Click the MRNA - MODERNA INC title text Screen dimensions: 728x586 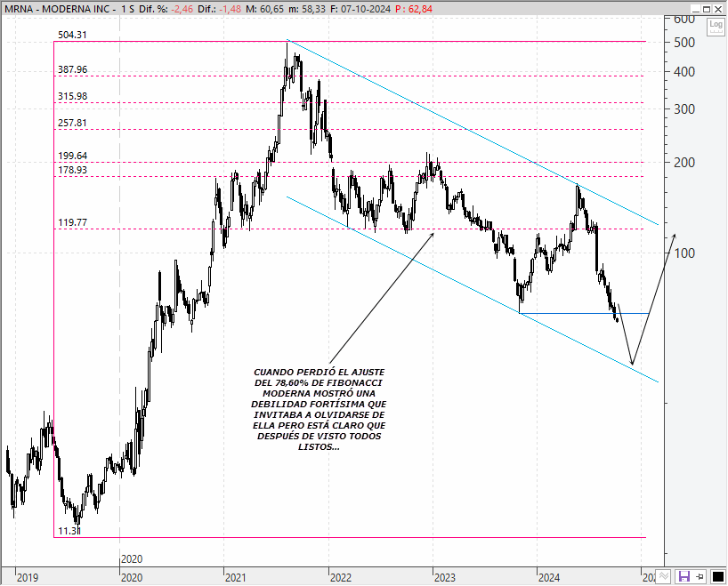[x=58, y=9]
